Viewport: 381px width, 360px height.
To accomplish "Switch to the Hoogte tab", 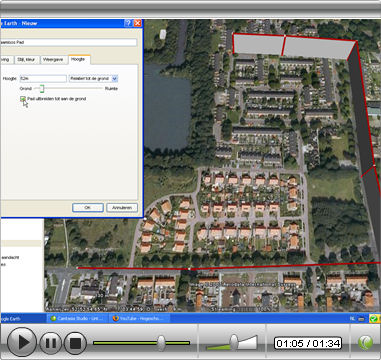I will [x=78, y=59].
